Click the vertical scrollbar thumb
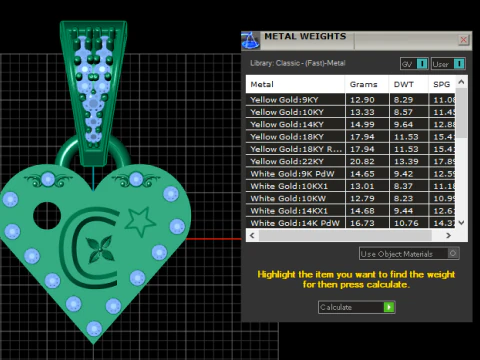480x360 pixels. point(461,113)
